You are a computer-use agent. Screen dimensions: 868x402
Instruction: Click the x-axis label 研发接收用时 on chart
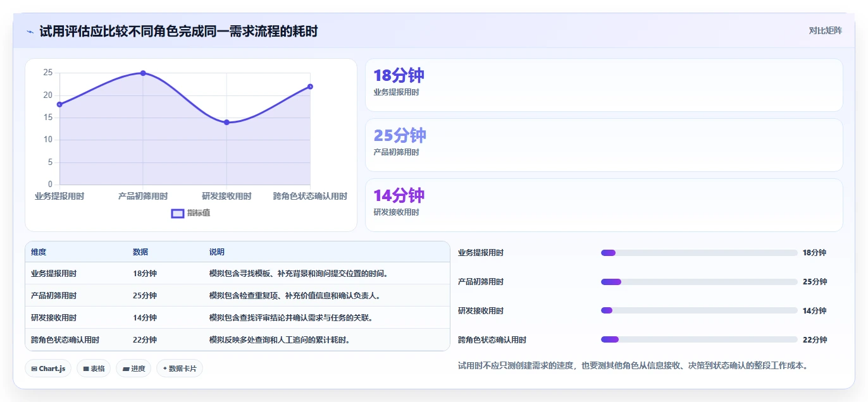pyautogui.click(x=226, y=197)
